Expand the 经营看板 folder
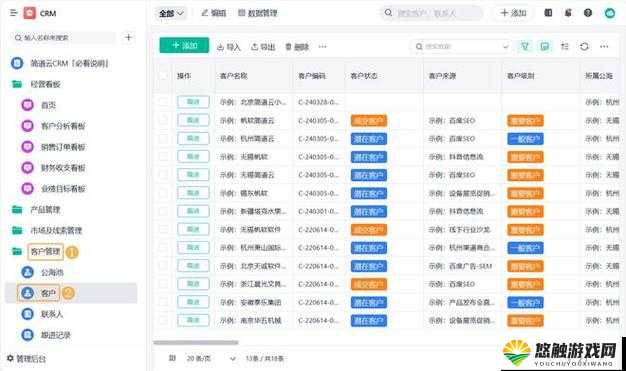 tap(36, 84)
